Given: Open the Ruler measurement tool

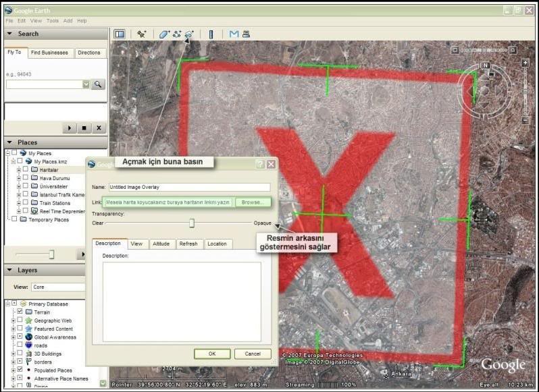Looking at the screenshot, I should coord(211,34).
